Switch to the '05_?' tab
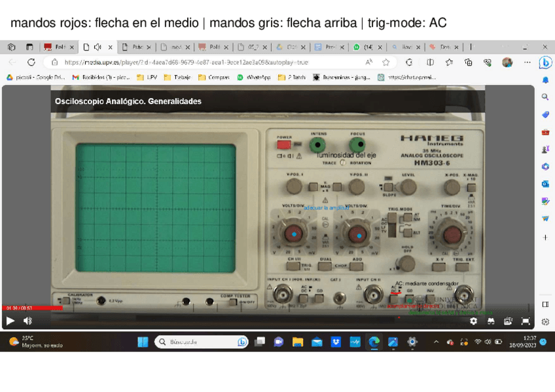The image size is (555, 392). (252, 46)
